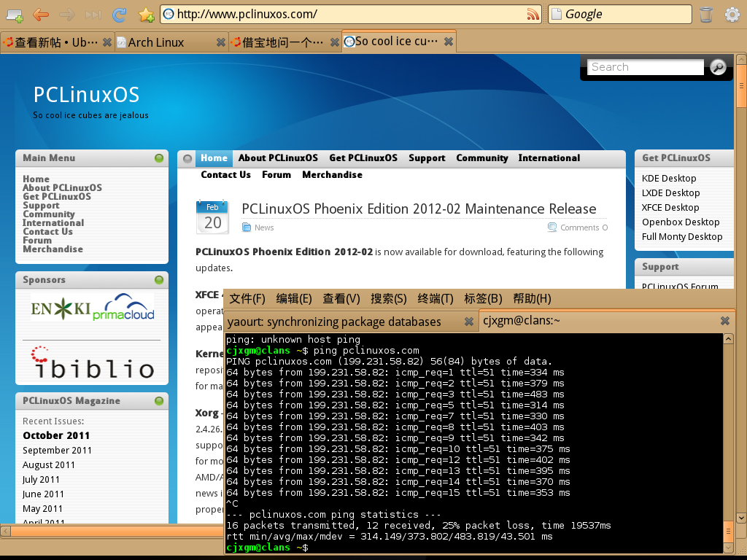Open the trash of closed tabs
This screenshot has height=560, width=747.
[705, 15]
